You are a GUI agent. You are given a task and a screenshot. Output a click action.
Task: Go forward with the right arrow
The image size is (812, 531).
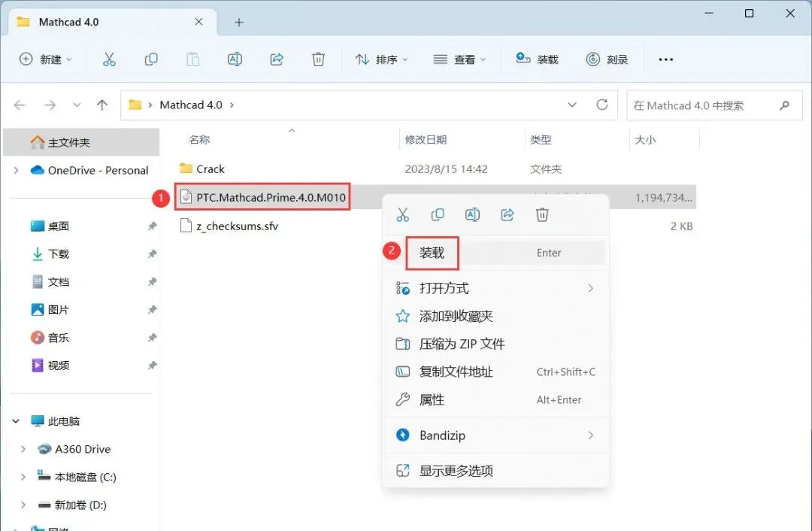coord(50,105)
